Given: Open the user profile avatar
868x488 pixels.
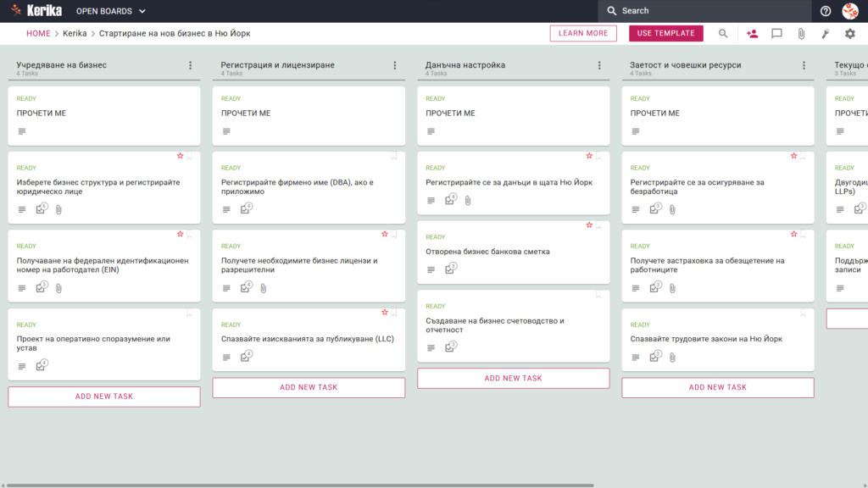Looking at the screenshot, I should [850, 11].
